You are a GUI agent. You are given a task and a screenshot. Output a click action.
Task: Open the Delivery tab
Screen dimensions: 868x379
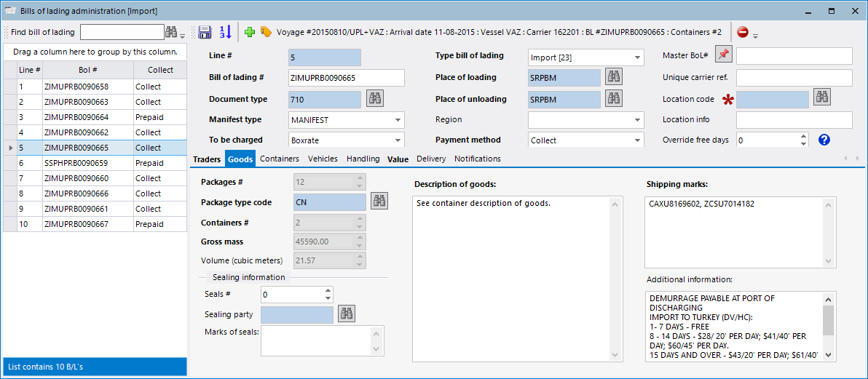tap(431, 159)
